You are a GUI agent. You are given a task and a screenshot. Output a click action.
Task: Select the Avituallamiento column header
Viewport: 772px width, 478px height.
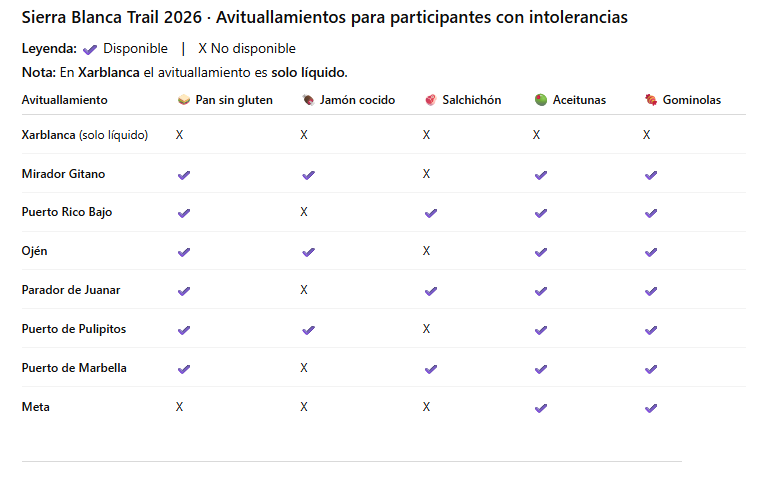(65, 100)
